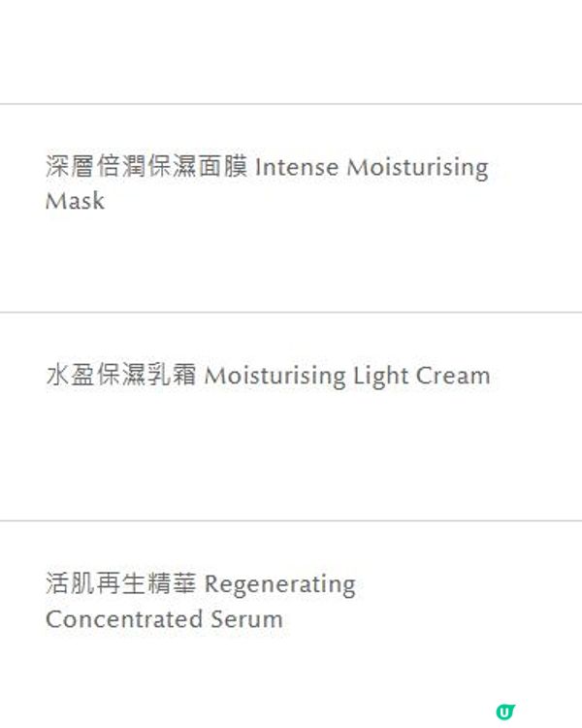Click the word Cream in middle item
582x728 pixels.
(x=453, y=375)
